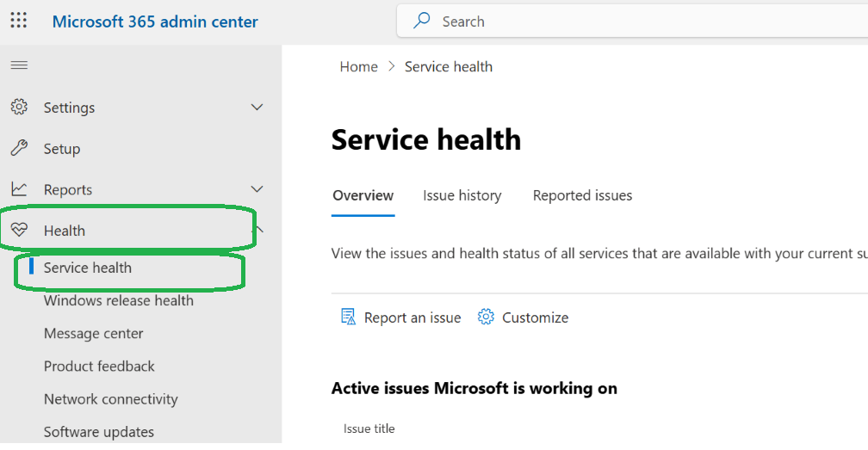The width and height of the screenshot is (868, 450).
Task: Collapse navigation with the hamburger icon
Action: tap(19, 65)
